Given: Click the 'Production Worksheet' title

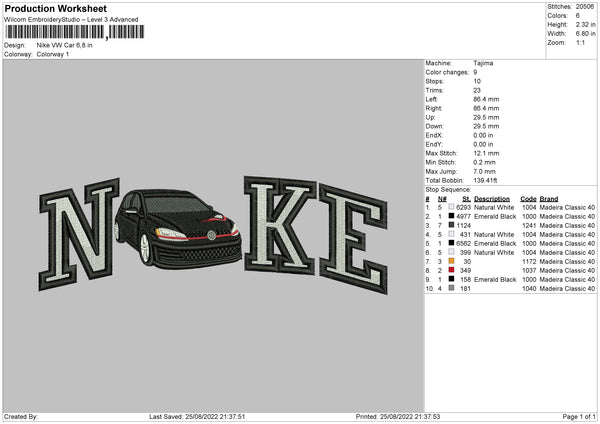Looking at the screenshot, I should tap(55, 8).
